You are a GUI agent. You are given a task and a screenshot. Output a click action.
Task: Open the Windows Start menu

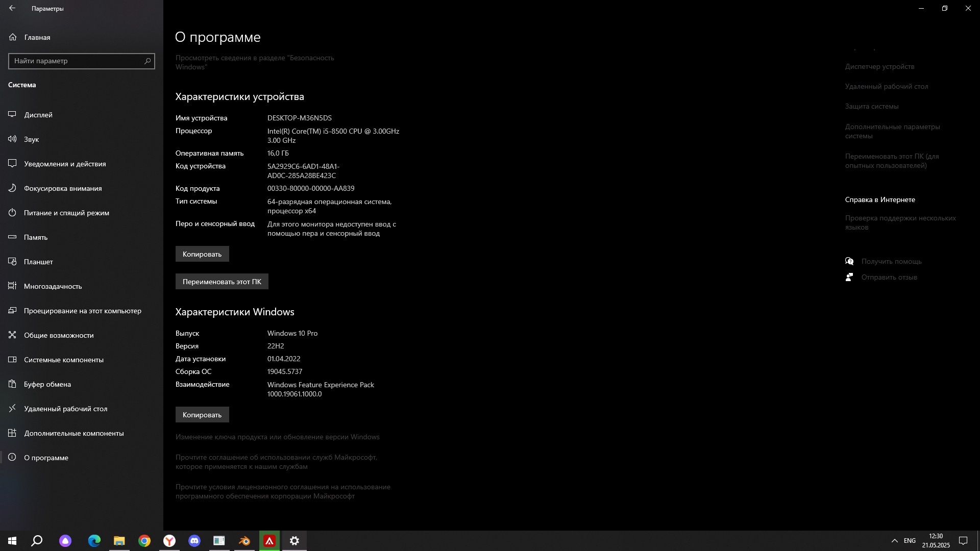click(x=12, y=541)
